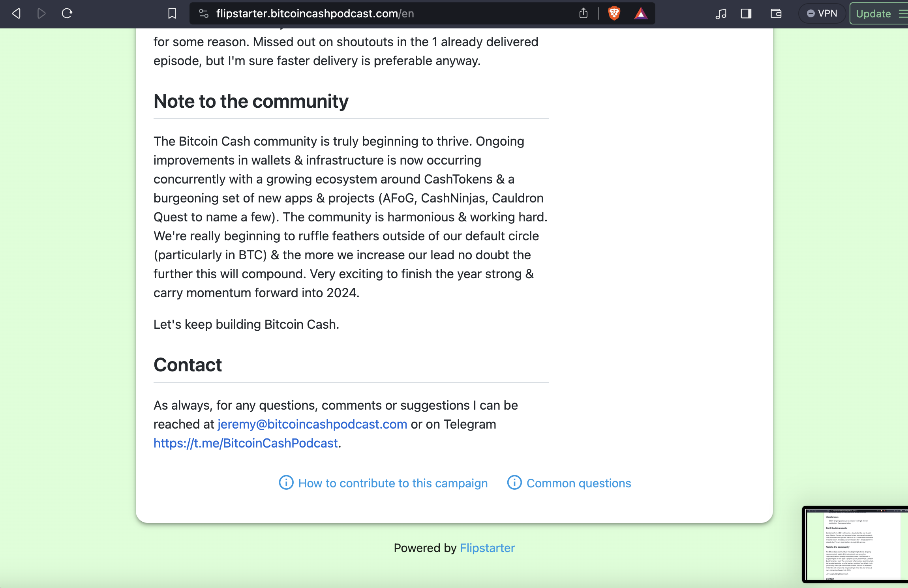Open site settings icon in address bar
The image size is (908, 588).
(204, 14)
